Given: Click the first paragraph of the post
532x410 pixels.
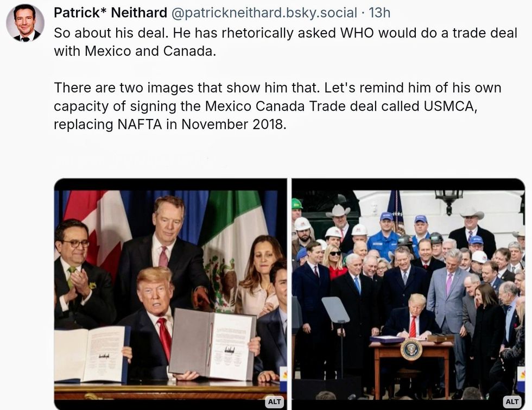Looking at the screenshot, I should [x=285, y=42].
